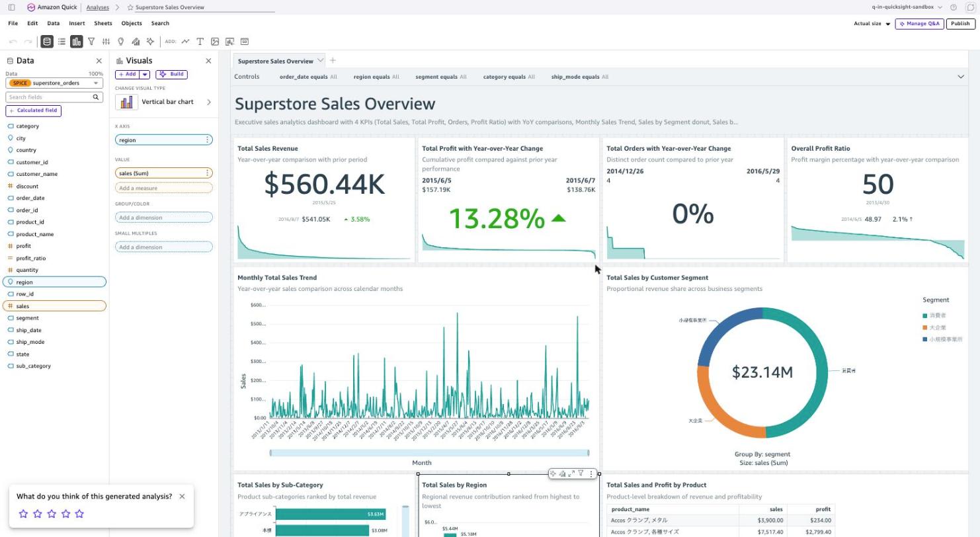This screenshot has width=980, height=537.
Task: Open the category equals control
Action: [509, 77]
